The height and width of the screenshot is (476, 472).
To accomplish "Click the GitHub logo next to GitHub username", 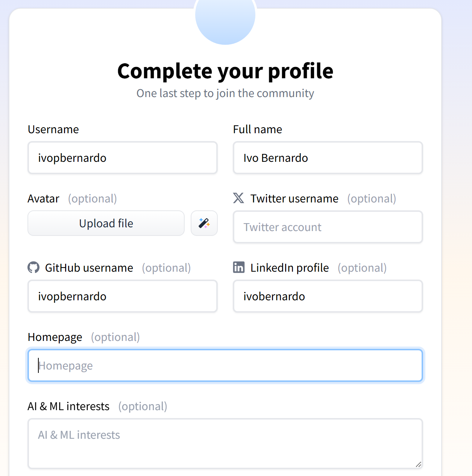I will (34, 268).
